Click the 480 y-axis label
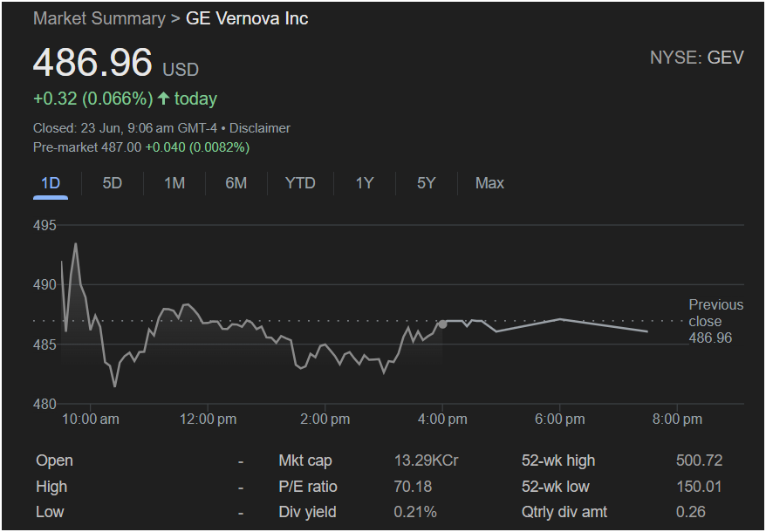Viewport: 766px width, 532px height. (x=45, y=405)
